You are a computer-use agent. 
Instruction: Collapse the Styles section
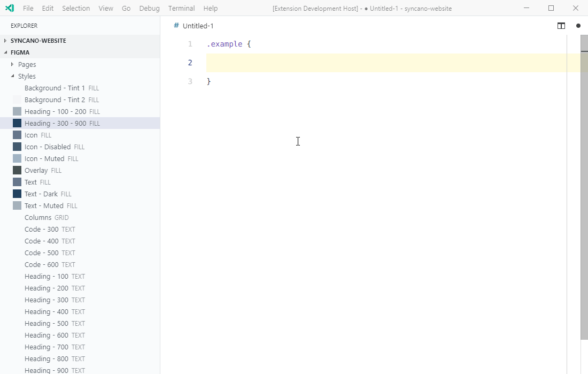[x=13, y=76]
